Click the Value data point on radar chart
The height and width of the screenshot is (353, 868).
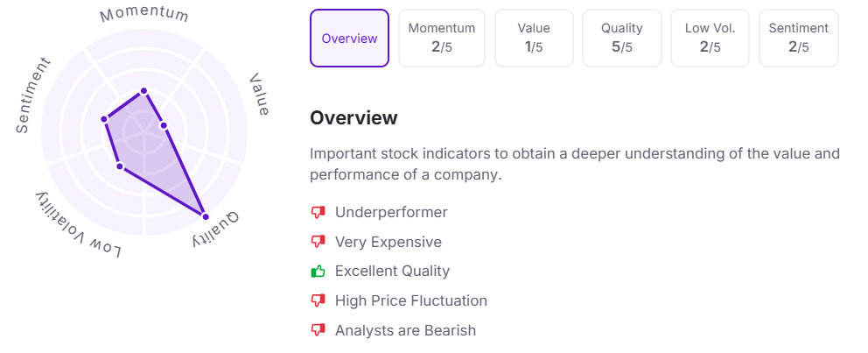click(164, 126)
